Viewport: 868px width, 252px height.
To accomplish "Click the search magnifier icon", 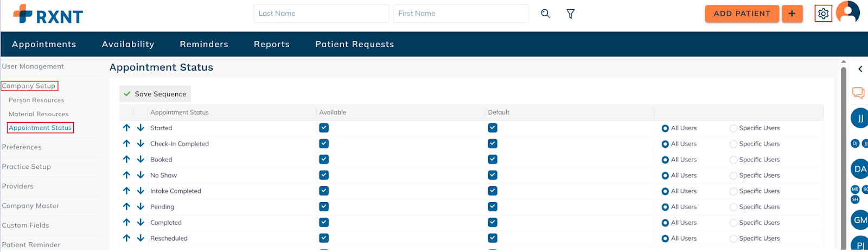I will [x=545, y=14].
